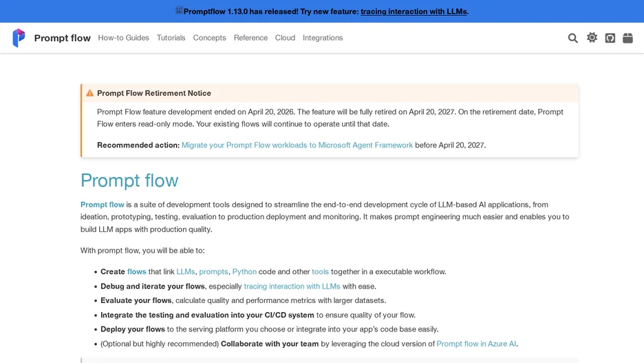Open the flows link in bullet list
Image resolution: width=644 pixels, height=363 pixels.
pyautogui.click(x=137, y=272)
